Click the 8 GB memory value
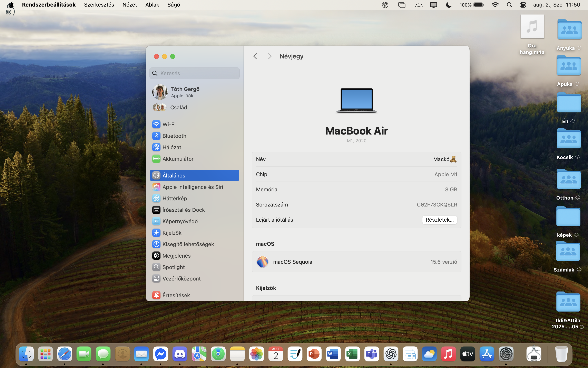 pos(451,189)
